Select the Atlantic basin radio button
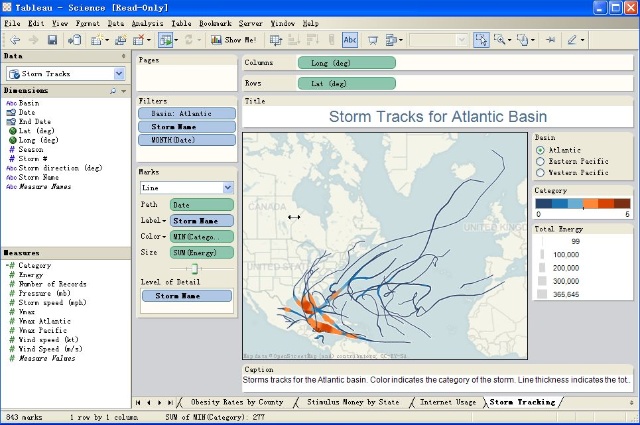This screenshot has height=425, width=640. (x=540, y=150)
